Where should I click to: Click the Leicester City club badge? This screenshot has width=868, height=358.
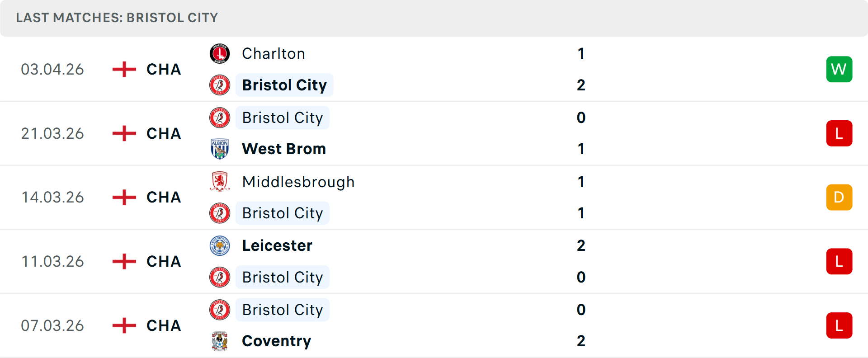pyautogui.click(x=220, y=245)
